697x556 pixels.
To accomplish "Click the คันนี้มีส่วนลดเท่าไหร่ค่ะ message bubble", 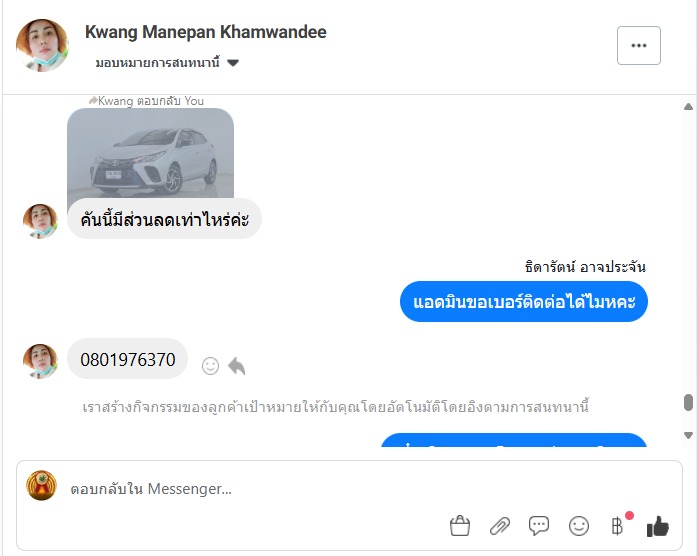I will point(164,219).
